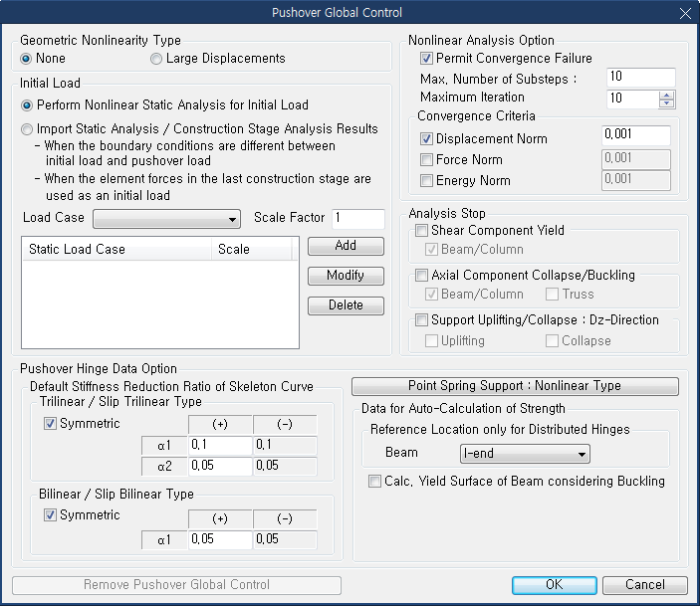Click the empty static load case list
The height and width of the screenshot is (606, 700).
tap(160, 303)
